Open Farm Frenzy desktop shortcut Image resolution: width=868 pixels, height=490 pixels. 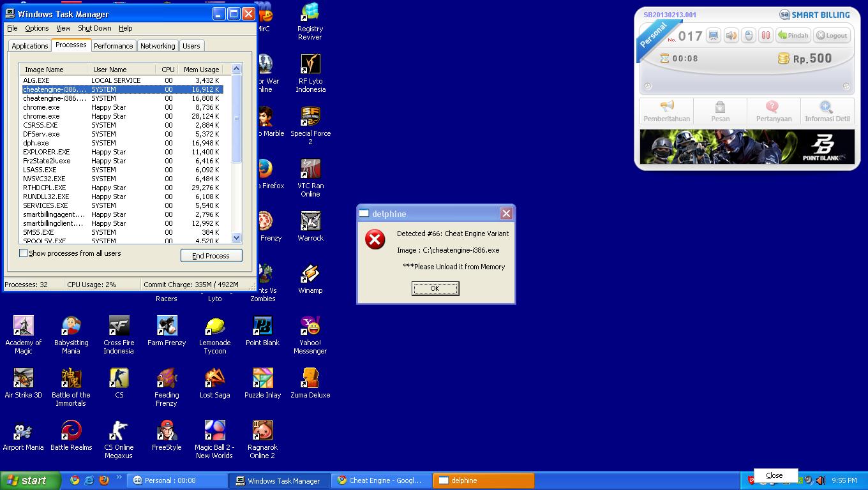click(x=167, y=331)
